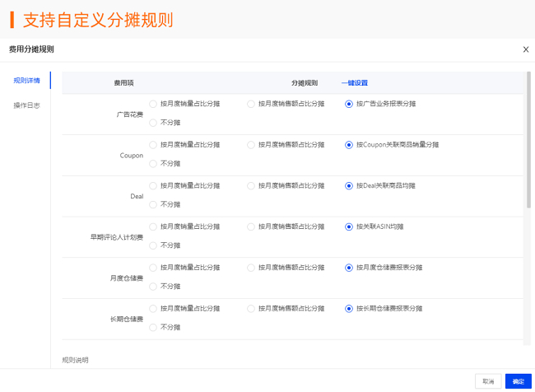Select 按月度销量占比分摊 for 长期仓储费
Image resolution: width=535 pixels, height=392 pixels.
tap(153, 309)
